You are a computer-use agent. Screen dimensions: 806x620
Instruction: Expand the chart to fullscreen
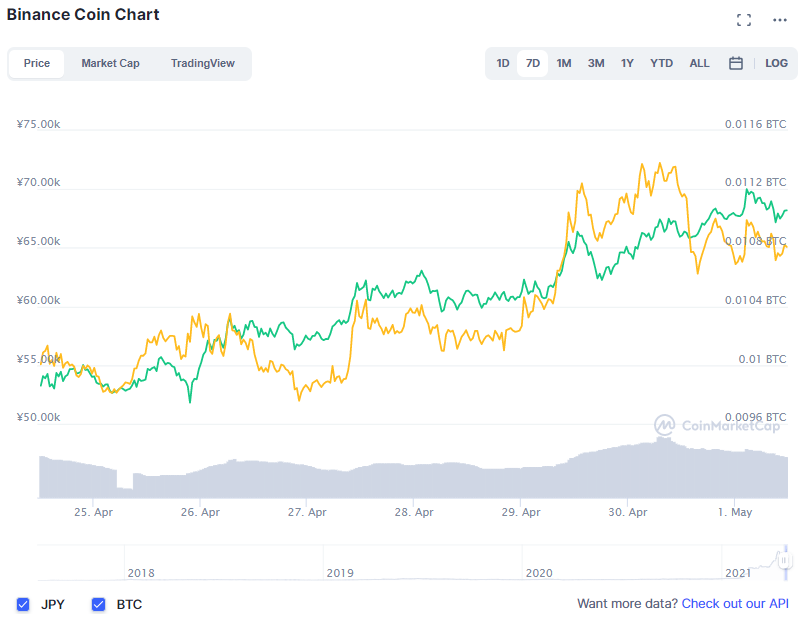click(x=743, y=20)
